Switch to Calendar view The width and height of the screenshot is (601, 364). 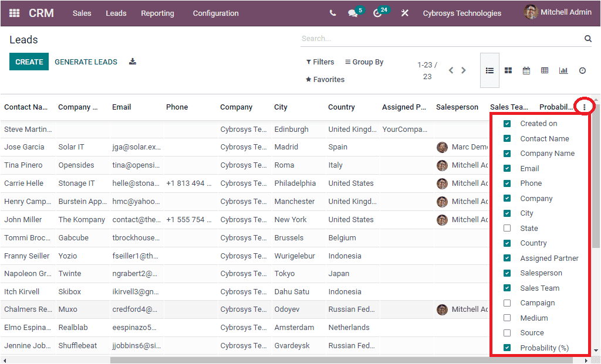[526, 70]
